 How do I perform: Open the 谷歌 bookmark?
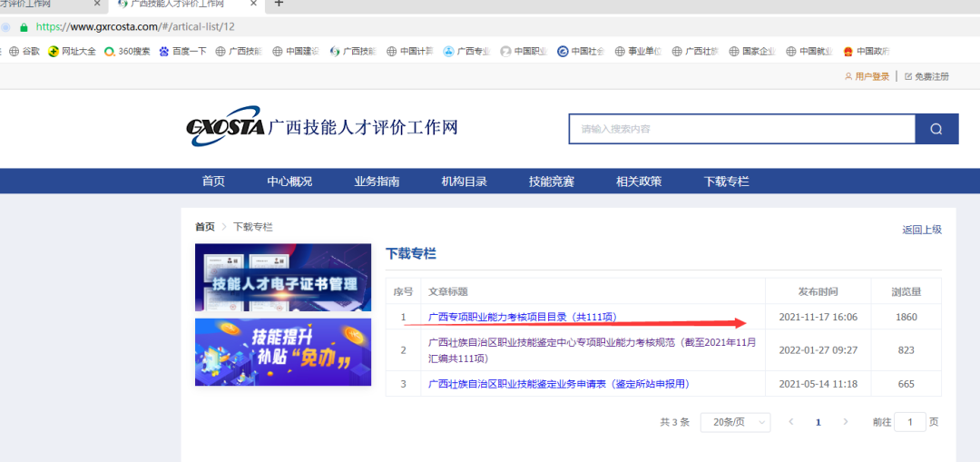(x=24, y=52)
